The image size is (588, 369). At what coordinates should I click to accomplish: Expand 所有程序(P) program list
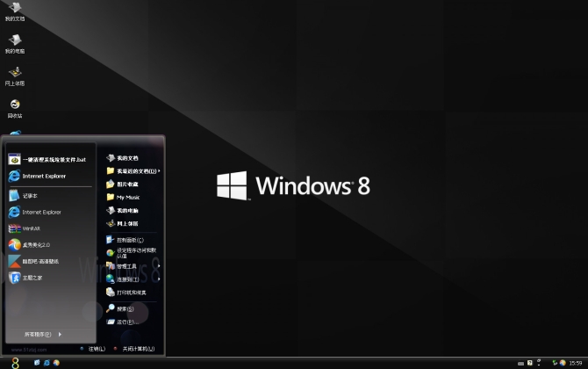point(43,334)
